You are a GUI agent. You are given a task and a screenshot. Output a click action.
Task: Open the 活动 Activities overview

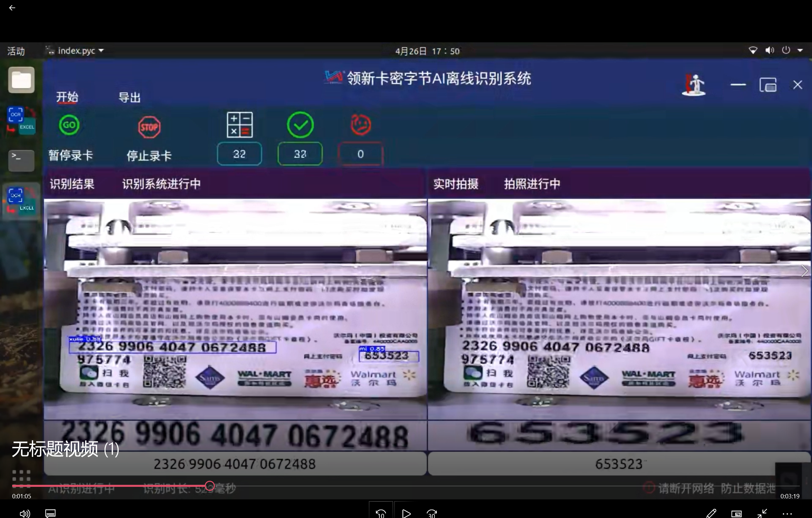pyautogui.click(x=16, y=51)
